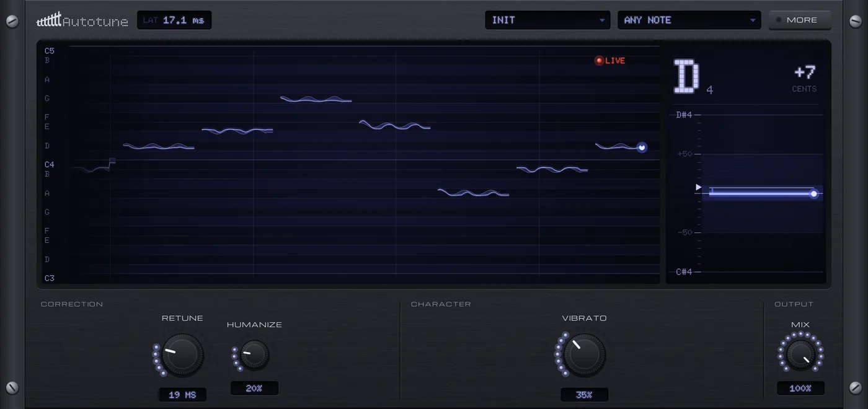Screen dimensions: 868x409
Task: Click the -50 mark on the cents meter
Action: [685, 232]
